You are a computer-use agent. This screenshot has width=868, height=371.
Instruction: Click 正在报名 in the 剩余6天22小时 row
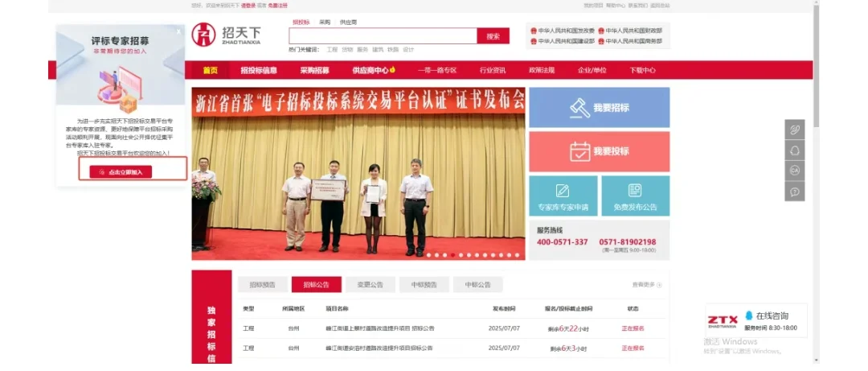[633, 328]
